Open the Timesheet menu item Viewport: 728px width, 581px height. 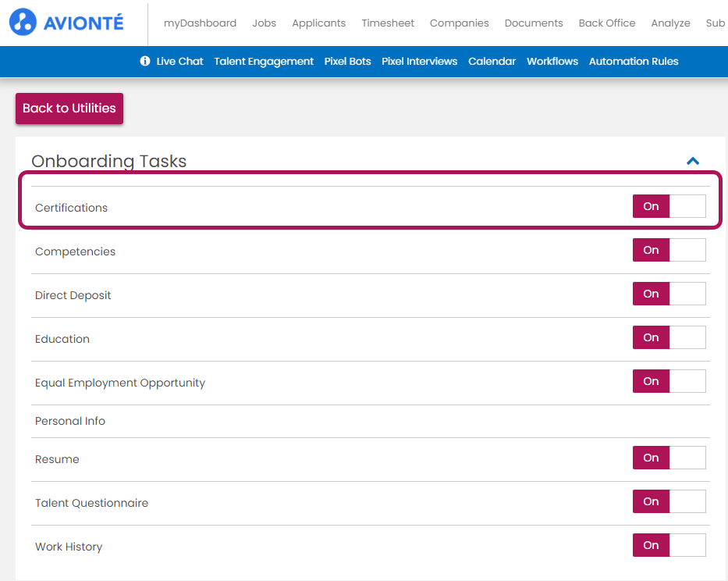point(388,23)
